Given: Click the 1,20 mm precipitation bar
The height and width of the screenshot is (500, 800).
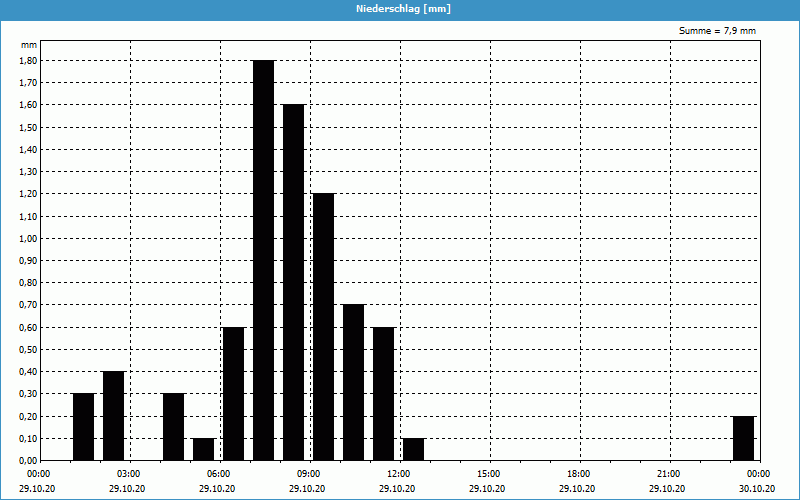Looking at the screenshot, I should (x=323, y=326).
